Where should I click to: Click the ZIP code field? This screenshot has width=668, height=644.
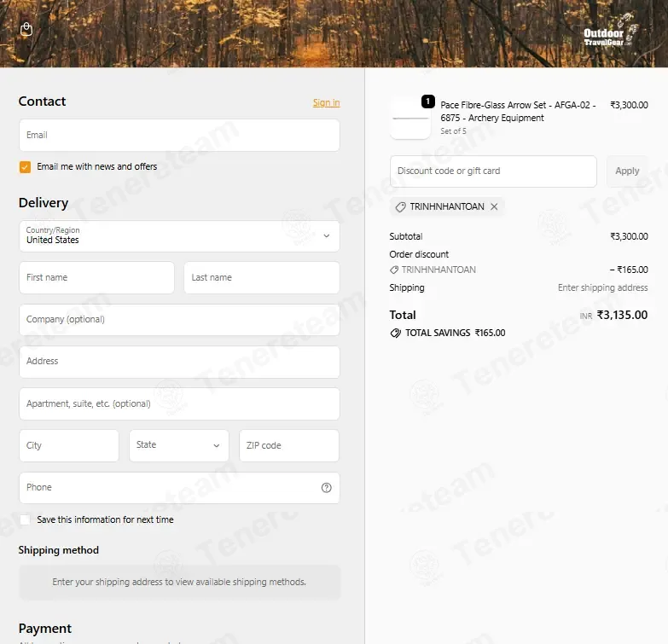[289, 445]
